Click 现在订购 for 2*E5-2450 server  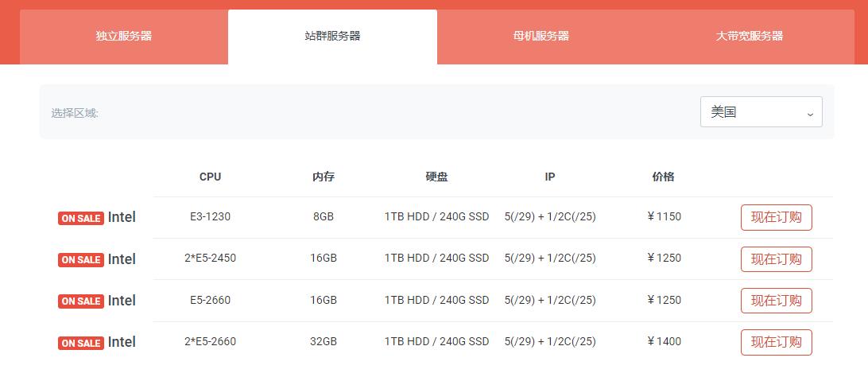[x=776, y=259]
